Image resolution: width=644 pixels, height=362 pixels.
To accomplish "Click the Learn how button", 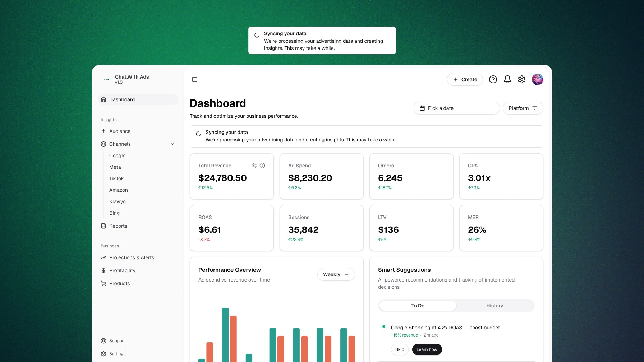I will point(427,349).
